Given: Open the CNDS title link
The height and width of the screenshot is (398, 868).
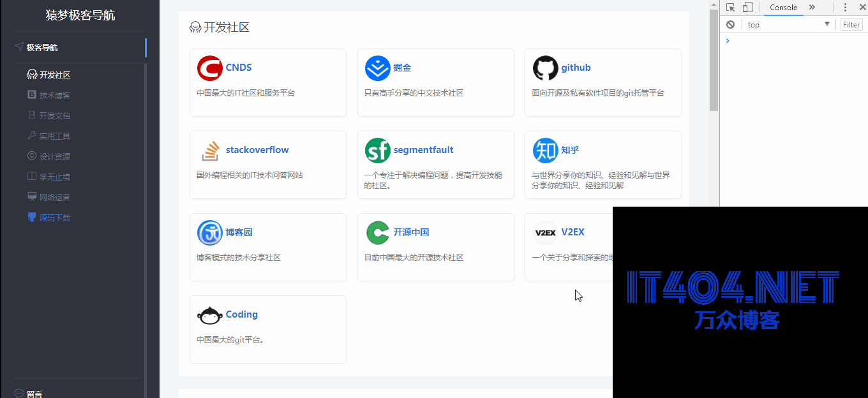Looking at the screenshot, I should [x=239, y=68].
